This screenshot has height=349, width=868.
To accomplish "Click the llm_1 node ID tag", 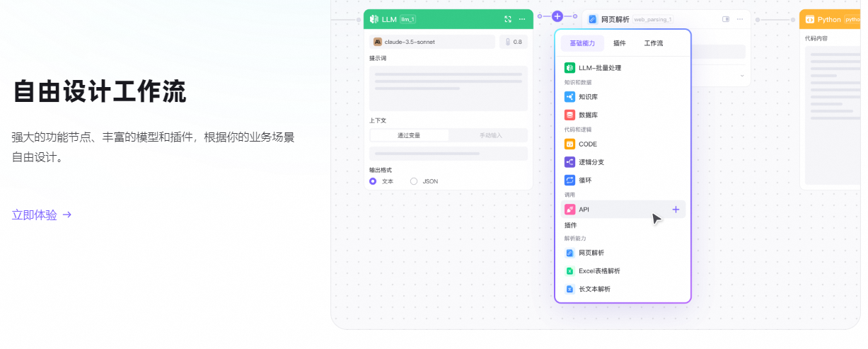I will [407, 19].
